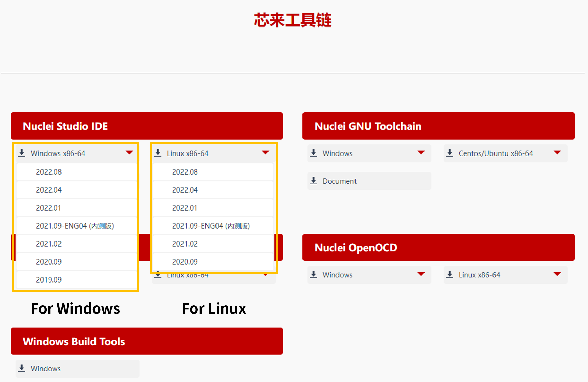Click download icon next to Windows under Nuclei OpenOCD

(314, 274)
